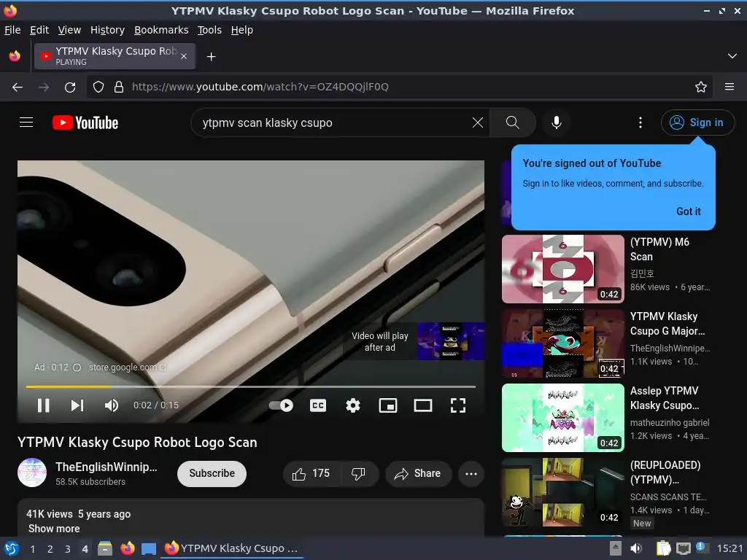
Task: Bookmark this page with star
Action: [x=700, y=87]
